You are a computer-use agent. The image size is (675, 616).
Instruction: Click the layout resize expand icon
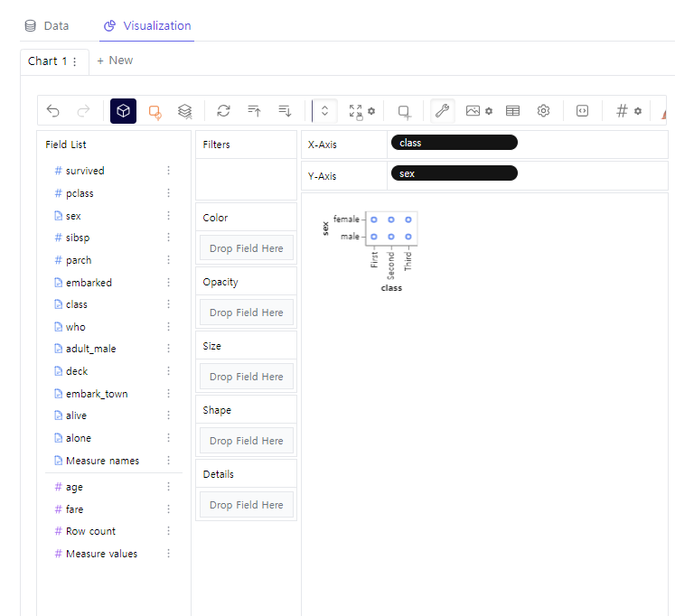tap(356, 111)
